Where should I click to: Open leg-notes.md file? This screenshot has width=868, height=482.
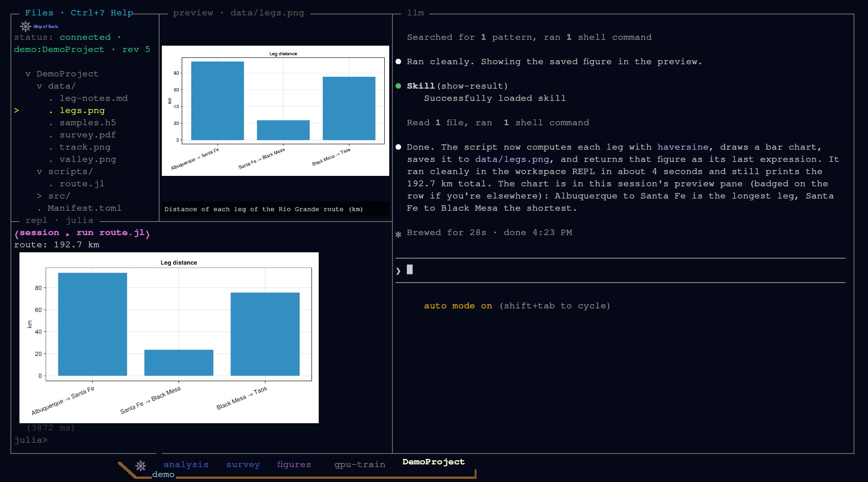[x=94, y=98]
